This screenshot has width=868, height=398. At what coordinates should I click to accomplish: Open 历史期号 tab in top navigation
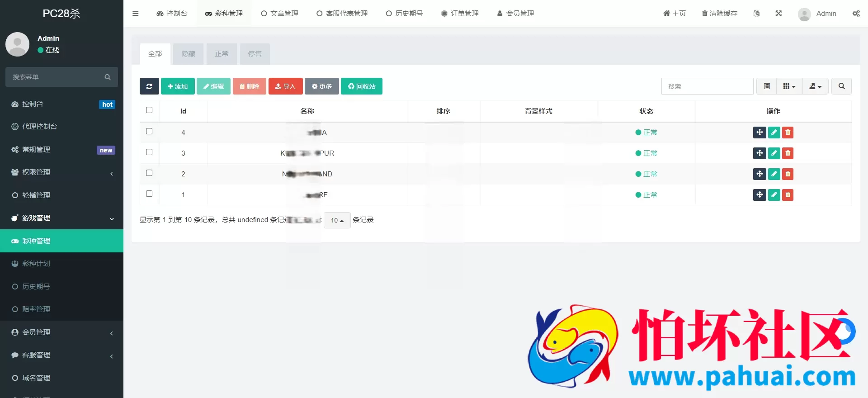pyautogui.click(x=405, y=14)
